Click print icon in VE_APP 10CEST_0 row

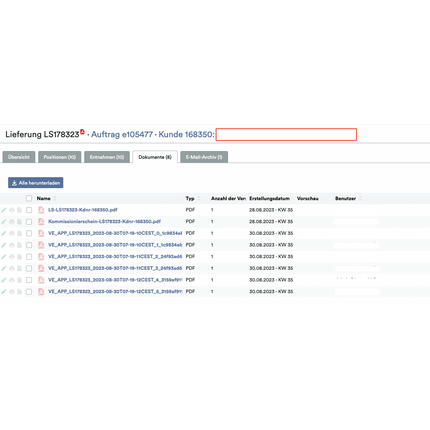point(12,233)
